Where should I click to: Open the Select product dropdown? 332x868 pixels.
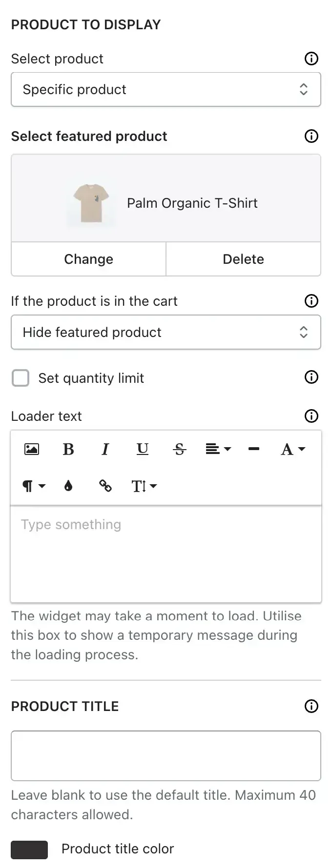click(166, 89)
